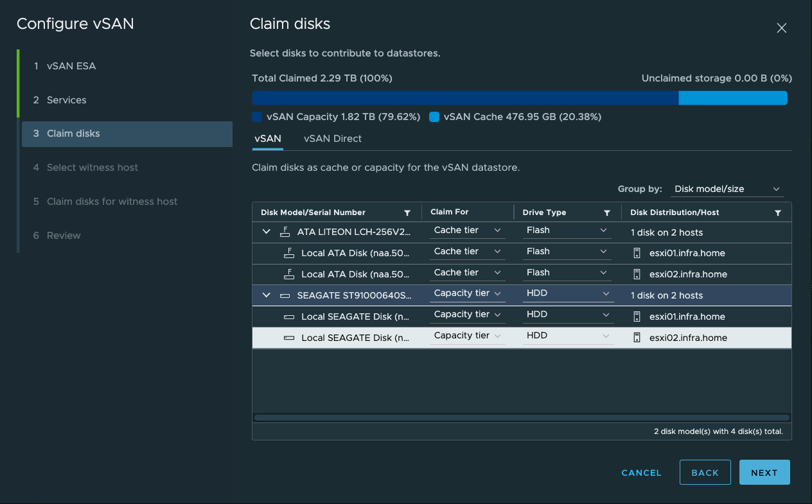812x504 pixels.
Task: Cancel the vSAN configuration wizard
Action: 640,472
